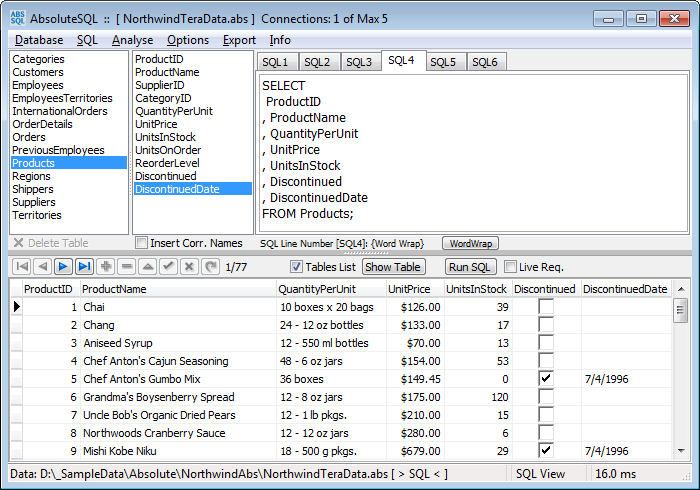
Task: Click the SQL View status bar panel
Action: (x=547, y=474)
